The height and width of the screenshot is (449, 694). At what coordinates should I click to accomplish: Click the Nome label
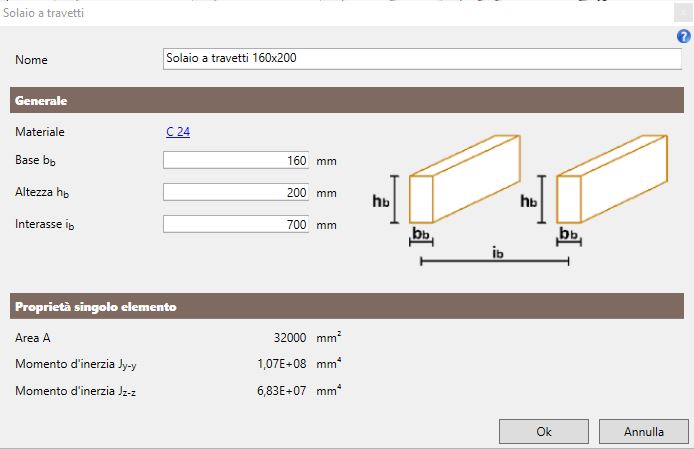click(31, 60)
